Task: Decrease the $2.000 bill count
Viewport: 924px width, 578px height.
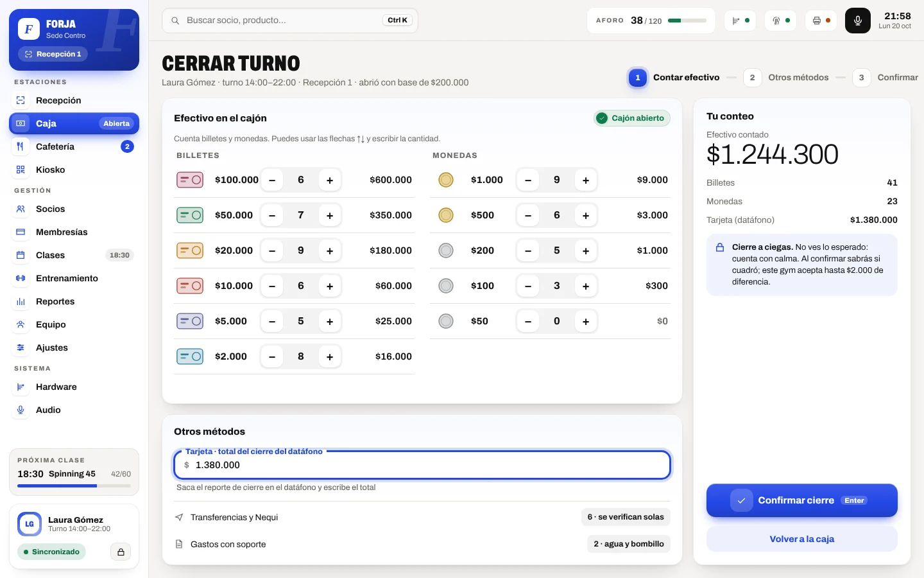Action: pos(272,357)
